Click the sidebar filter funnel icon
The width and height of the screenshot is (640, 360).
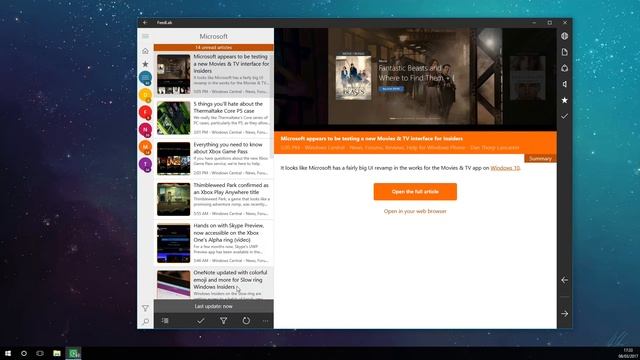pyautogui.click(x=145, y=309)
